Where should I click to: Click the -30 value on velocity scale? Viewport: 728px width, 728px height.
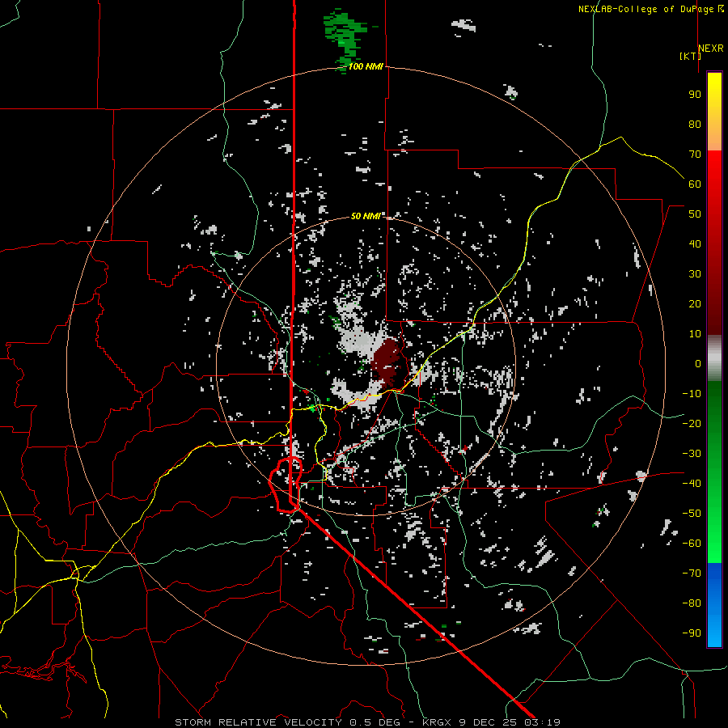(692, 454)
